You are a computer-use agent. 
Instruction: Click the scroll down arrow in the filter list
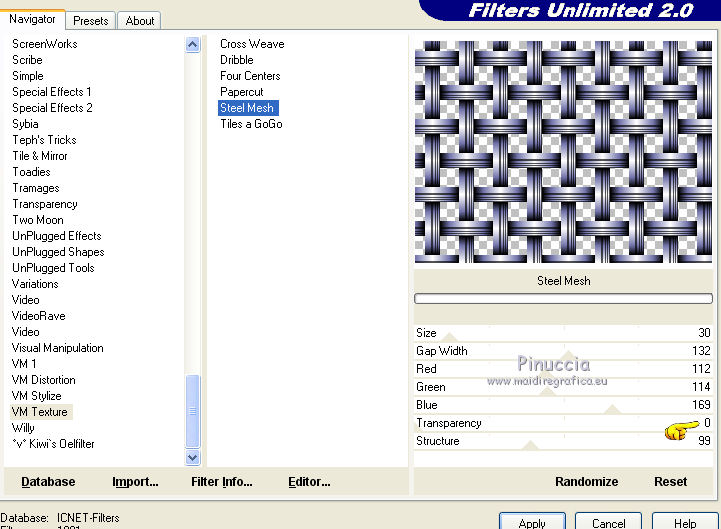pos(193,457)
